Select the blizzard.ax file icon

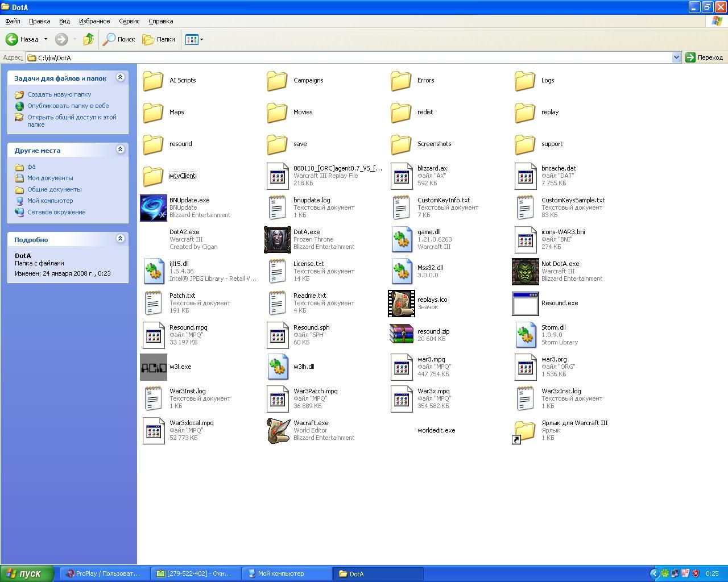[402, 176]
